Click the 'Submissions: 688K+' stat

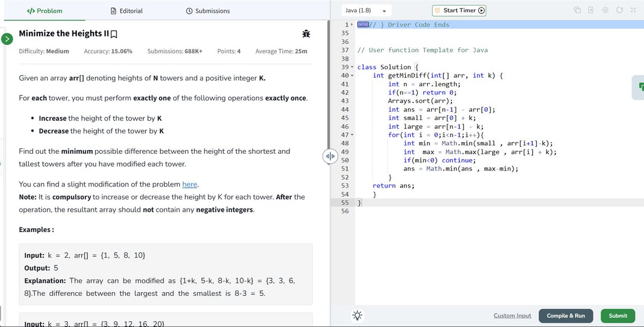coord(174,51)
